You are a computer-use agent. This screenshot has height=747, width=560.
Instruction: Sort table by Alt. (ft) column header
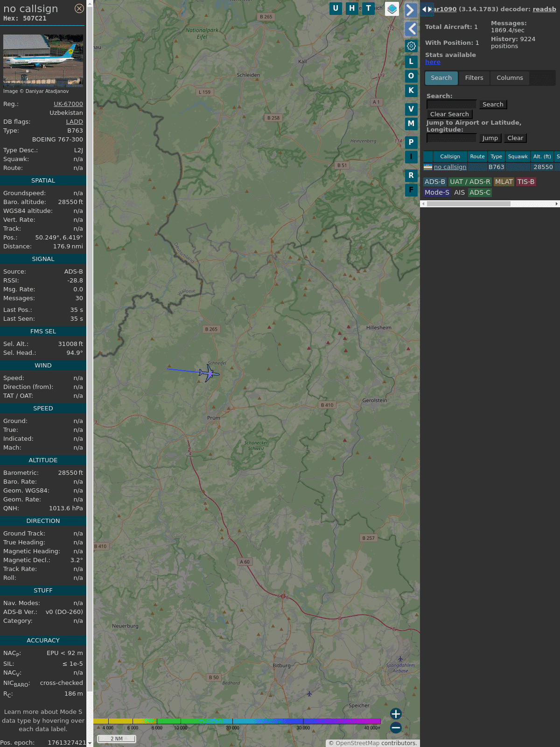click(542, 157)
